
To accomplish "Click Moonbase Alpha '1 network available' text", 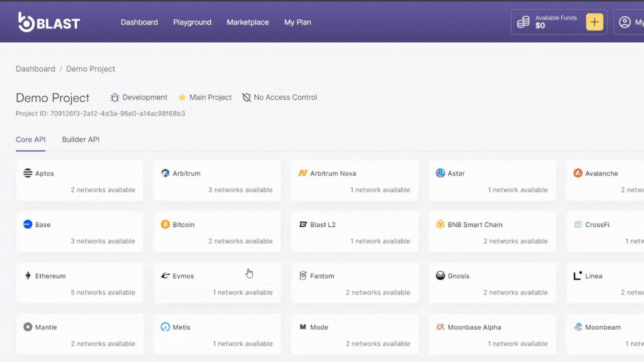I will click(x=518, y=344).
